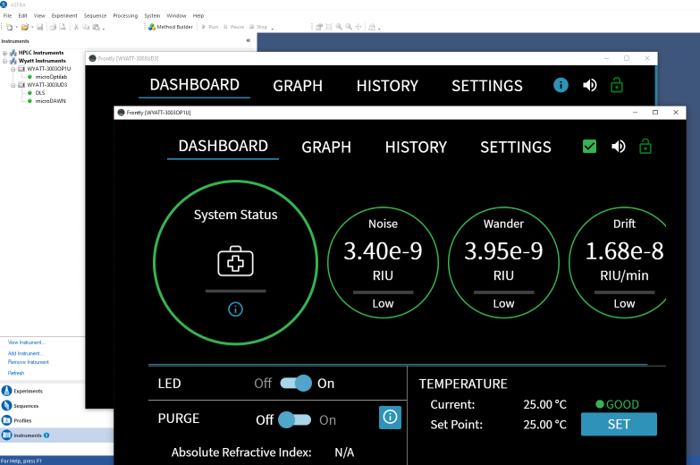Toggle the LED switch

296,383
